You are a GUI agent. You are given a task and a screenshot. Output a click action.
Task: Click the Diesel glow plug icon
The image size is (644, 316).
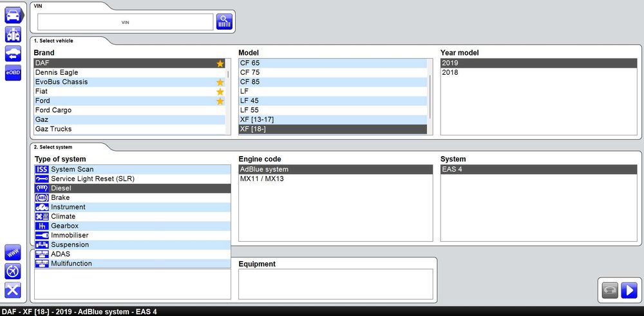tap(42, 188)
